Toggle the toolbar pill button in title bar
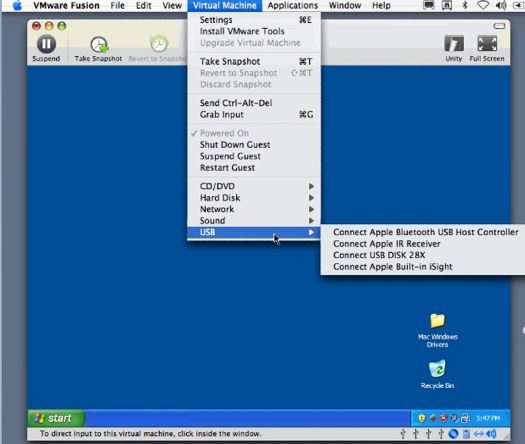This screenshot has height=444, width=525. pos(499,26)
